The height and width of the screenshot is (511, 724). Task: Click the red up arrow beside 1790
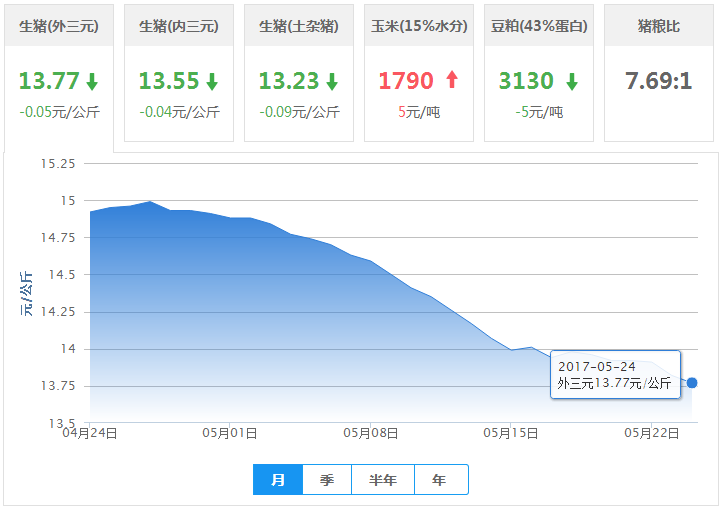click(x=452, y=80)
